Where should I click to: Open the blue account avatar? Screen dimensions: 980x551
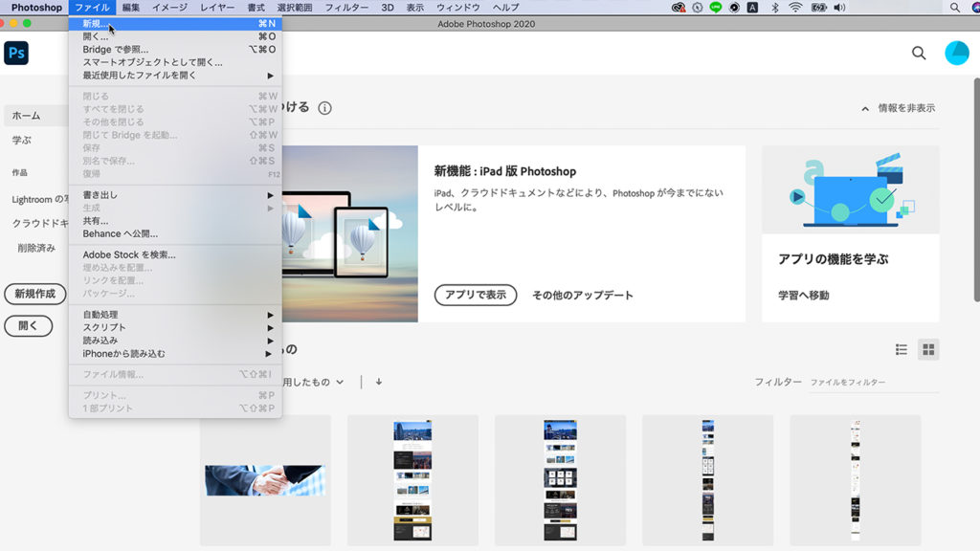coord(957,54)
